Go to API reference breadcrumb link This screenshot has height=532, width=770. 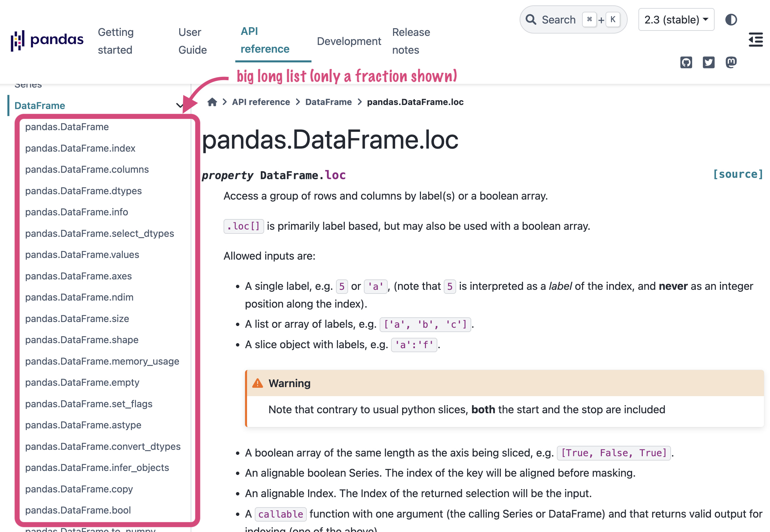(261, 102)
